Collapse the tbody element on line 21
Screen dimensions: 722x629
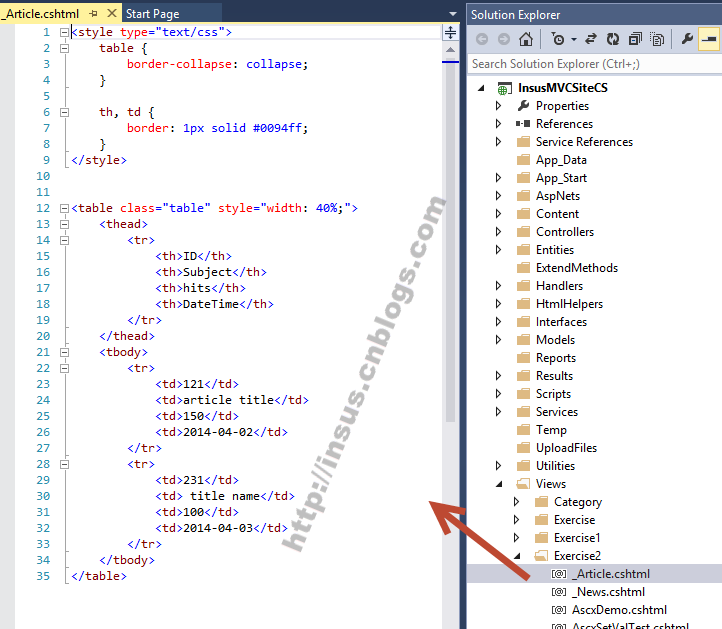click(64, 352)
